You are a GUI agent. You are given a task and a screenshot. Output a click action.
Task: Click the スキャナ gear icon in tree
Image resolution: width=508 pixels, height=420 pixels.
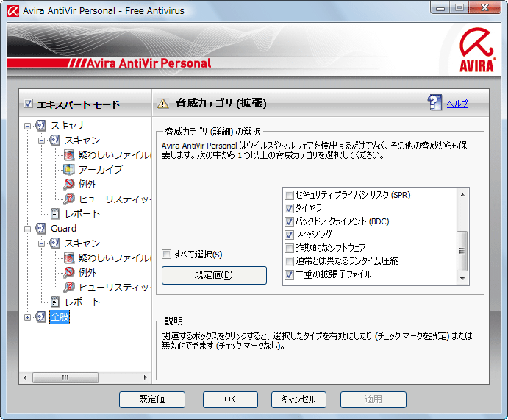[x=40, y=126]
